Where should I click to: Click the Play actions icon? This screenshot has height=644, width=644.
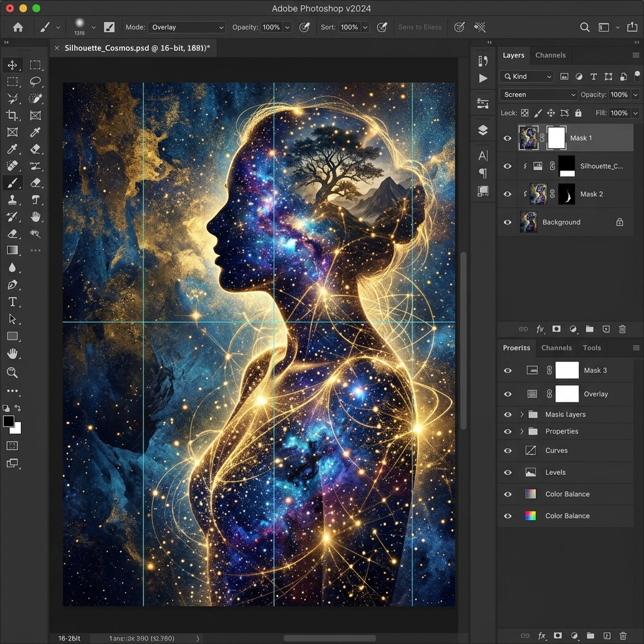[x=484, y=78]
